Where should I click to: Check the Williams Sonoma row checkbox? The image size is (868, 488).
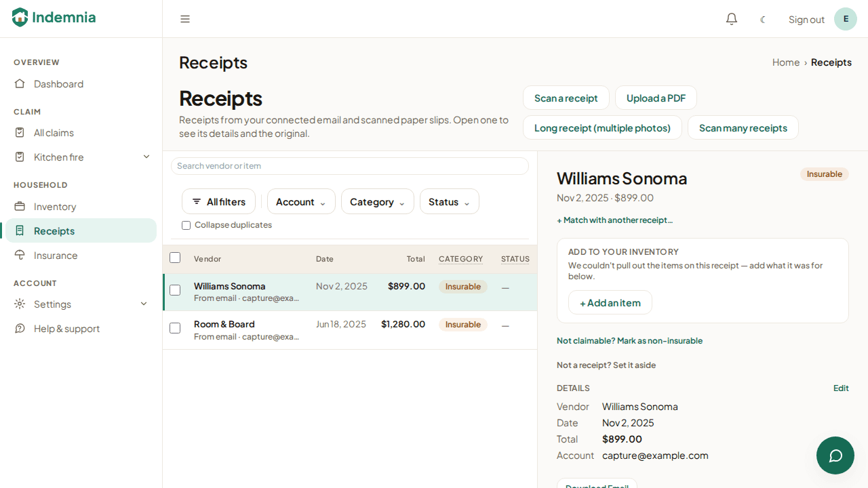(x=175, y=290)
